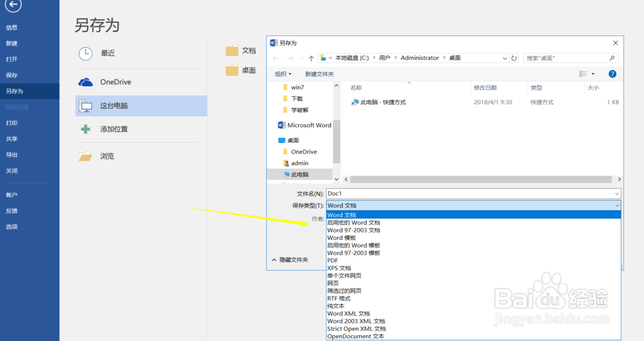Open dialog help question mark

(612, 74)
